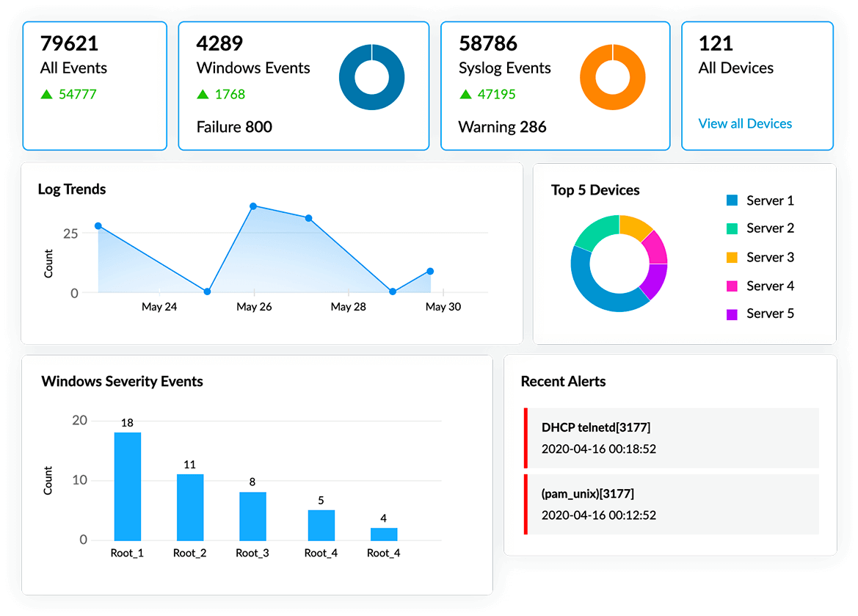Click green up arrow beside 1768

(203, 94)
